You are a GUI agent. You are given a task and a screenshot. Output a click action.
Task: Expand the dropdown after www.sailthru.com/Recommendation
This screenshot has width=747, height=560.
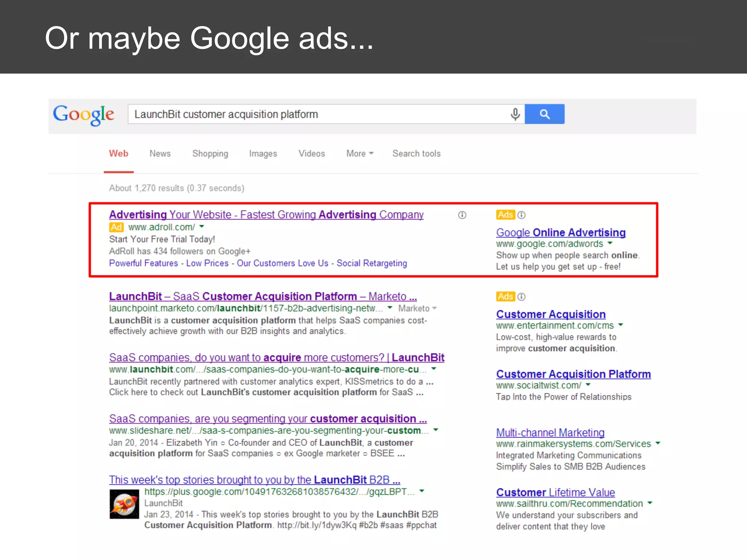[650, 503]
